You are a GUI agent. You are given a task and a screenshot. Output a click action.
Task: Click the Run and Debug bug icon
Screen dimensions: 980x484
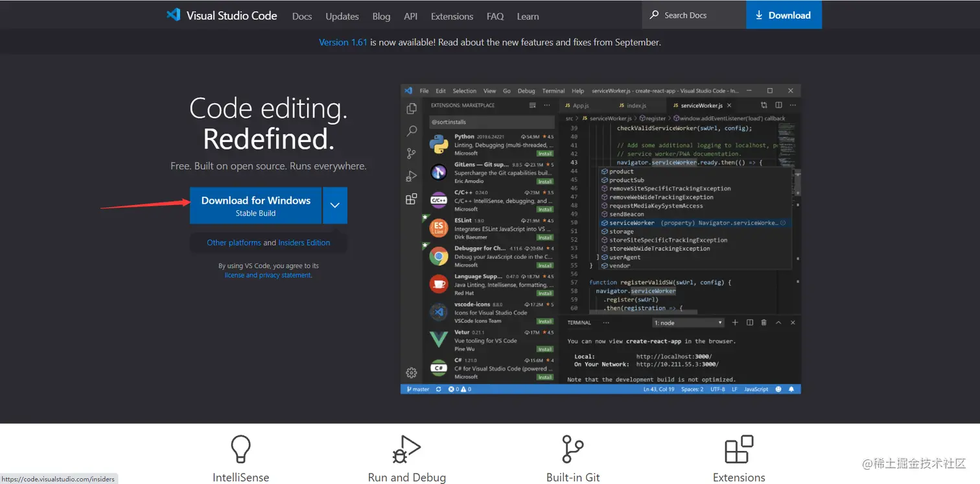pyautogui.click(x=406, y=449)
